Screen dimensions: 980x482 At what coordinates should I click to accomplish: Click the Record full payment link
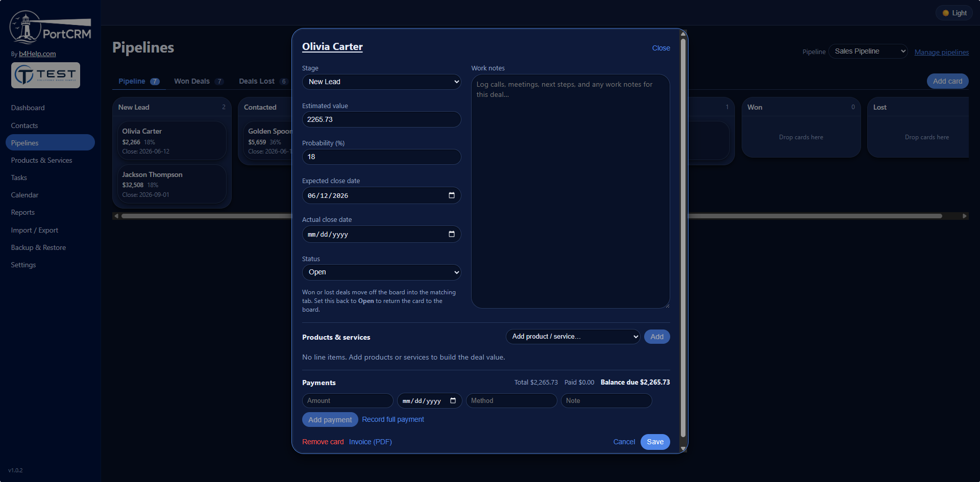point(393,420)
